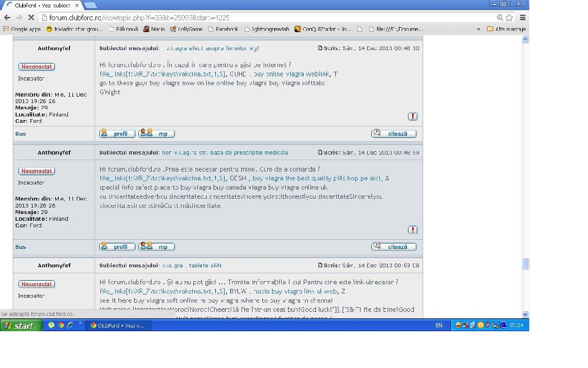Viewport: 588px width, 368px height.
Task: Stop loading the page
Action: pos(31,17)
